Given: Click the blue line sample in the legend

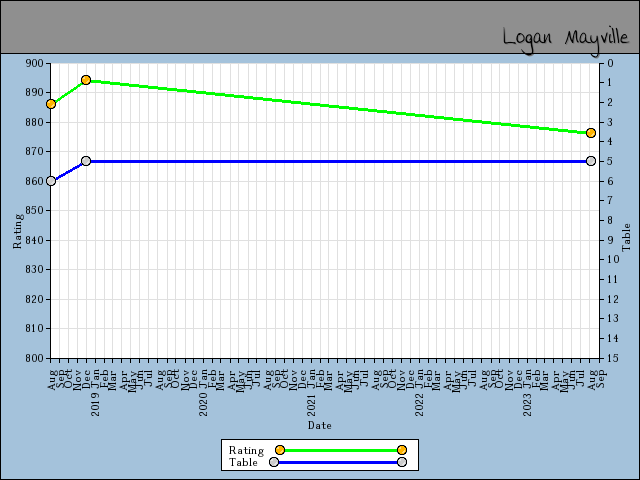Looking at the screenshot, I should pos(338,462).
